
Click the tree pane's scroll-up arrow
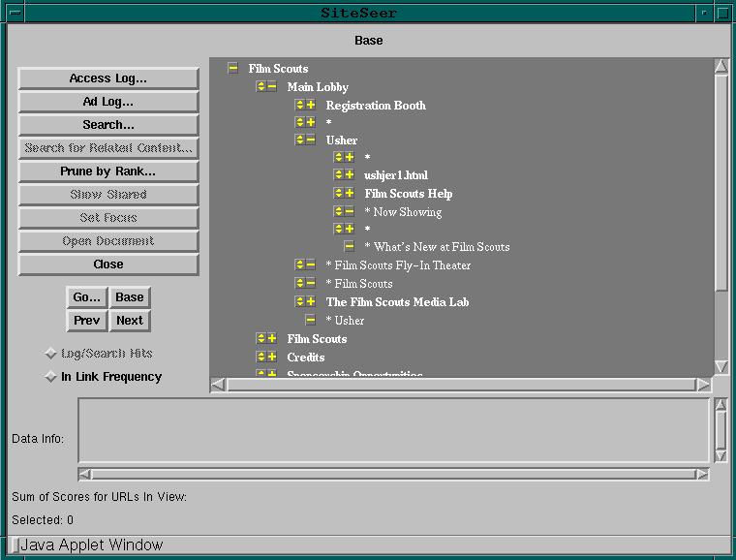coord(721,66)
